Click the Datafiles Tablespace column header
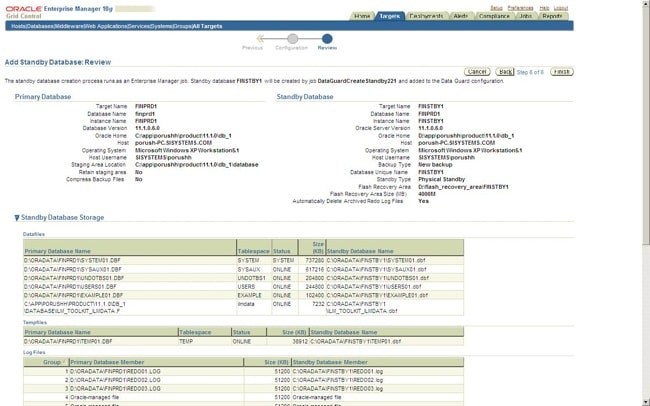 253,251
